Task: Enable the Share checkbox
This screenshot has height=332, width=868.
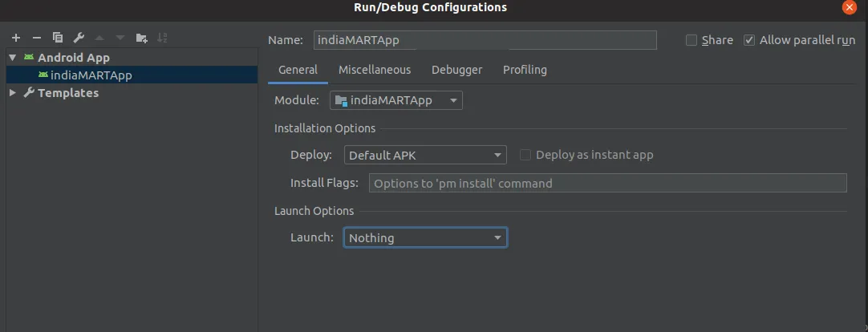Action: coord(691,40)
